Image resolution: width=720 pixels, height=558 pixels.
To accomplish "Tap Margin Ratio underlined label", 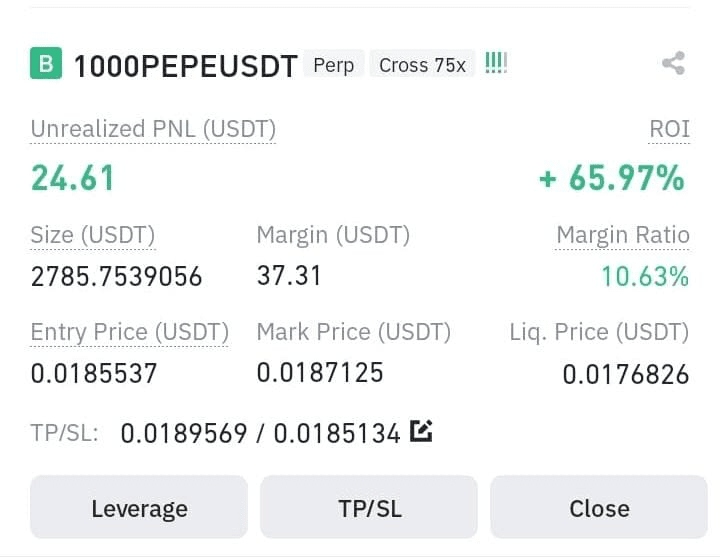I will (x=623, y=235).
